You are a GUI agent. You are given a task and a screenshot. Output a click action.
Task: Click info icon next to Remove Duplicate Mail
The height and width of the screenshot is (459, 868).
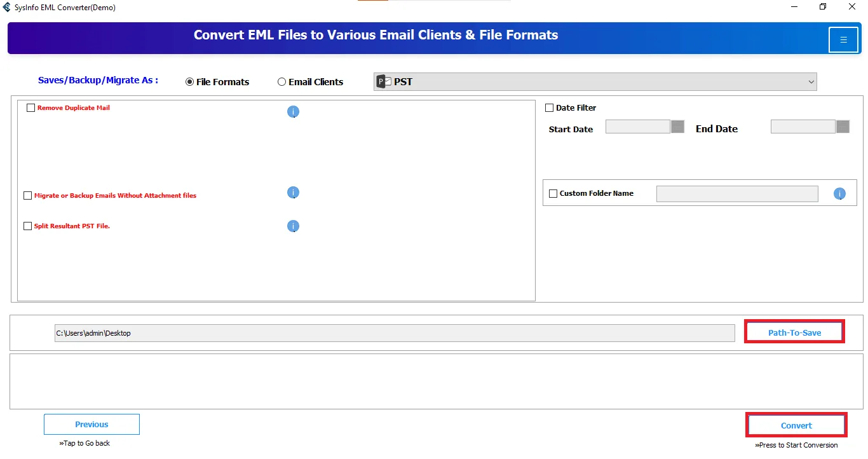click(x=293, y=112)
